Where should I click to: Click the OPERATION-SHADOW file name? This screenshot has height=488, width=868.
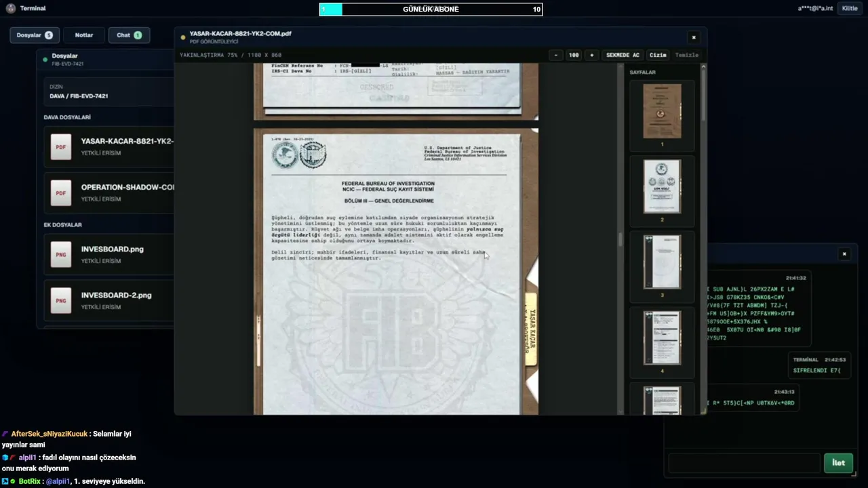pos(128,187)
